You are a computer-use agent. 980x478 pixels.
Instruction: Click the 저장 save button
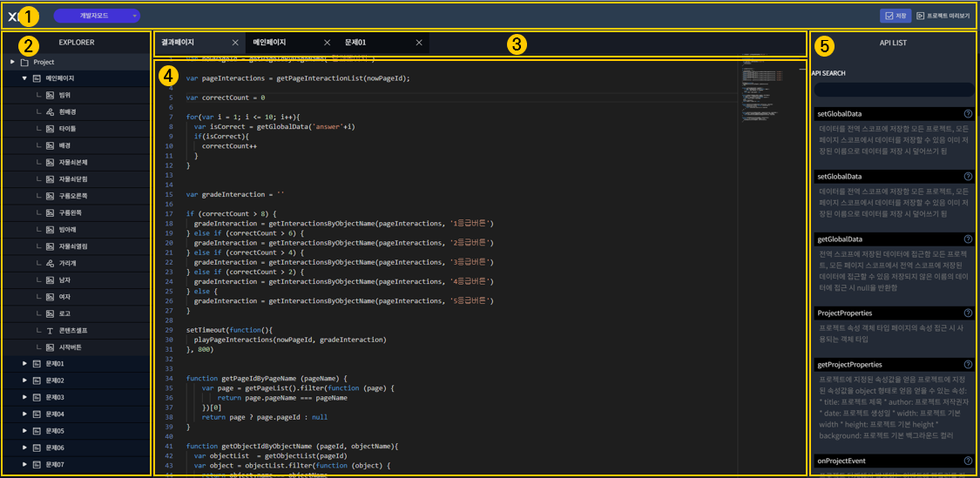[895, 16]
